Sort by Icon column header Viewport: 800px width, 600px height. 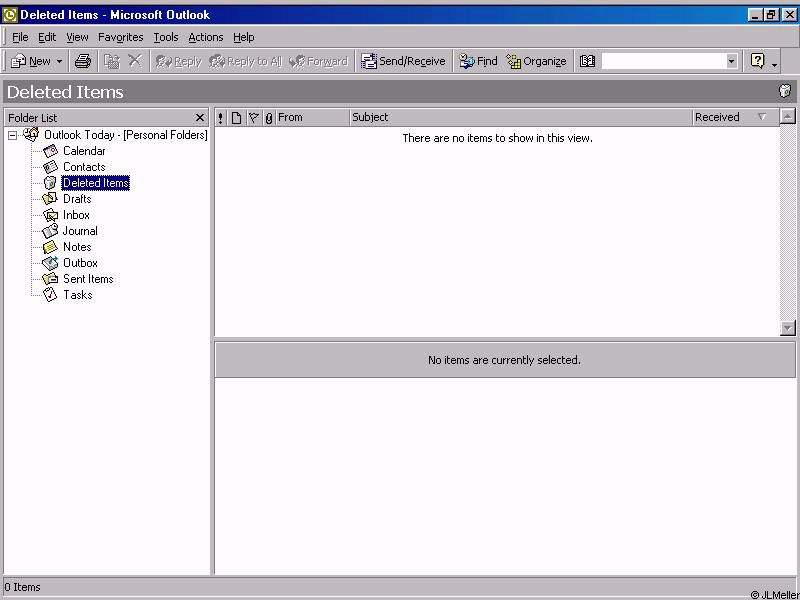tap(236, 118)
